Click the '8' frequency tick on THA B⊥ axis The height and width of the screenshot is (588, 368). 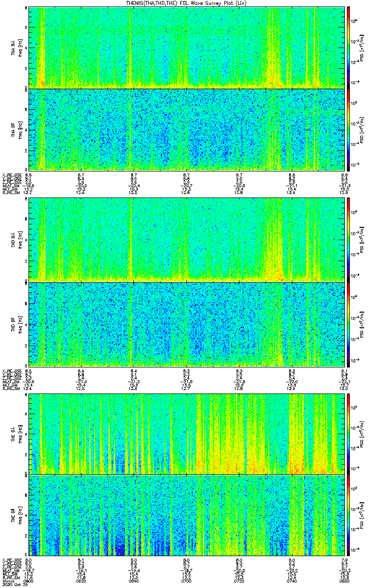(26, 8)
